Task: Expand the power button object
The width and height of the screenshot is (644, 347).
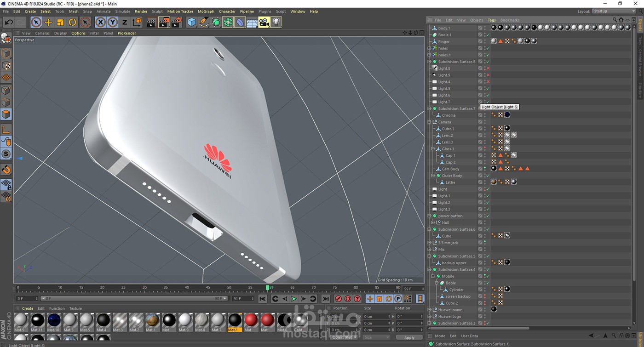Action: tap(430, 216)
